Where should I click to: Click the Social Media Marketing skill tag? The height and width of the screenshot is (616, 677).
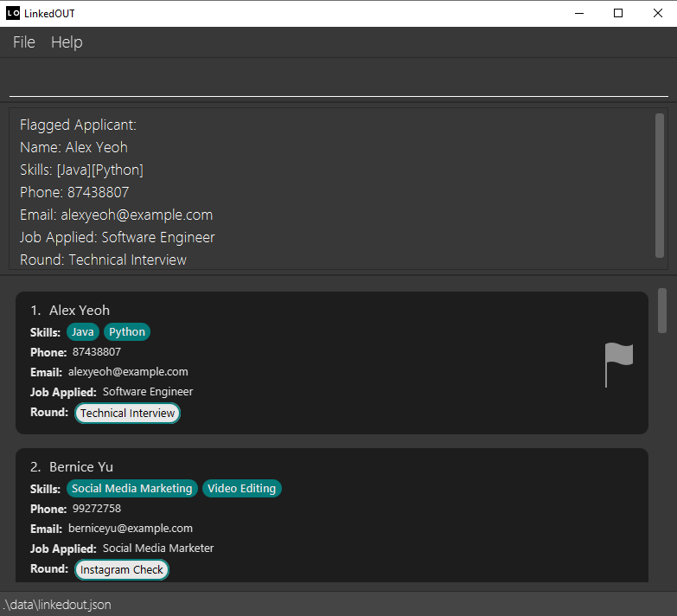click(x=131, y=489)
